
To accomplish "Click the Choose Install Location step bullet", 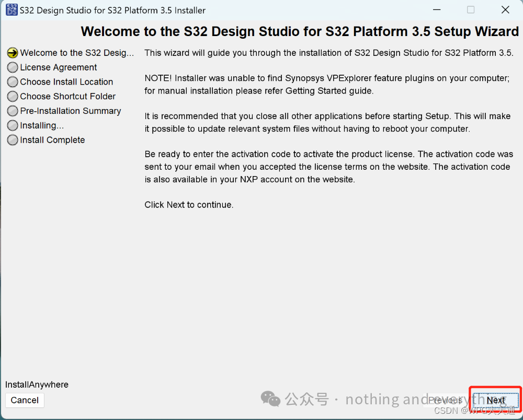I will 13,82.
